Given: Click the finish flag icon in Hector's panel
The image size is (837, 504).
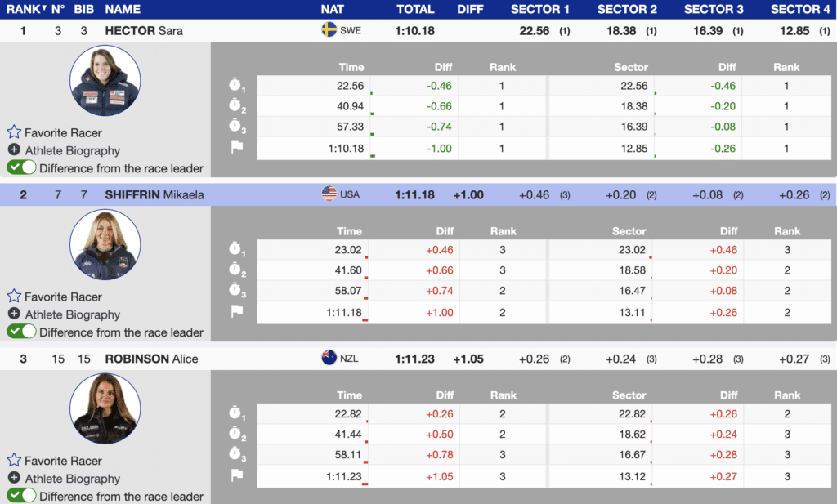Looking at the screenshot, I should pos(237,148).
